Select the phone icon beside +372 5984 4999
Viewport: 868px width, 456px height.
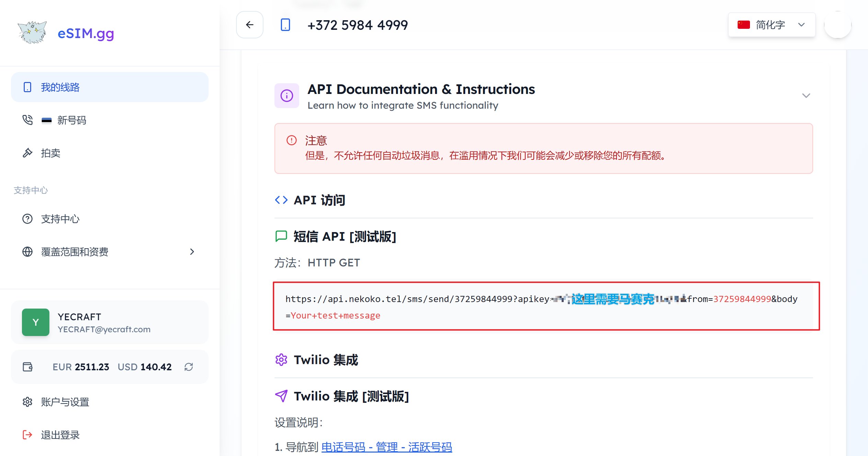click(285, 25)
